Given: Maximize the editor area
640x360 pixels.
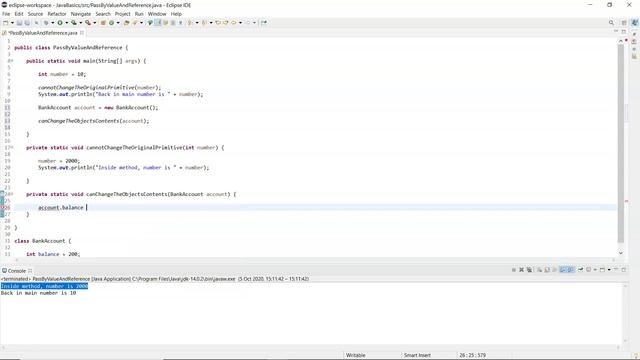Looking at the screenshot, I should (x=624, y=31).
